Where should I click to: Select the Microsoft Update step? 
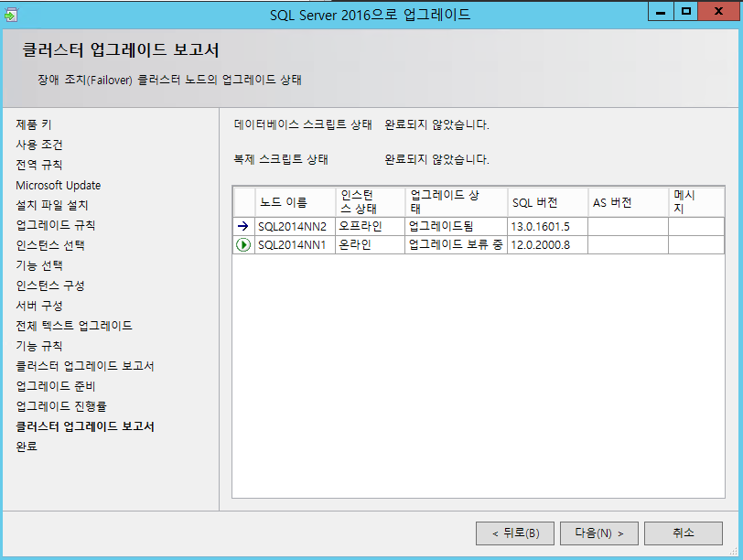(x=59, y=185)
